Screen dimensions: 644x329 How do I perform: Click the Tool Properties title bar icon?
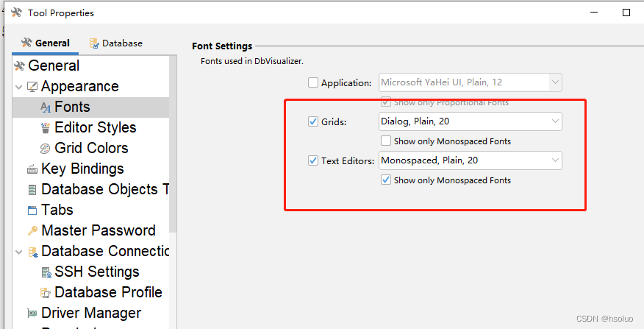[x=16, y=13]
